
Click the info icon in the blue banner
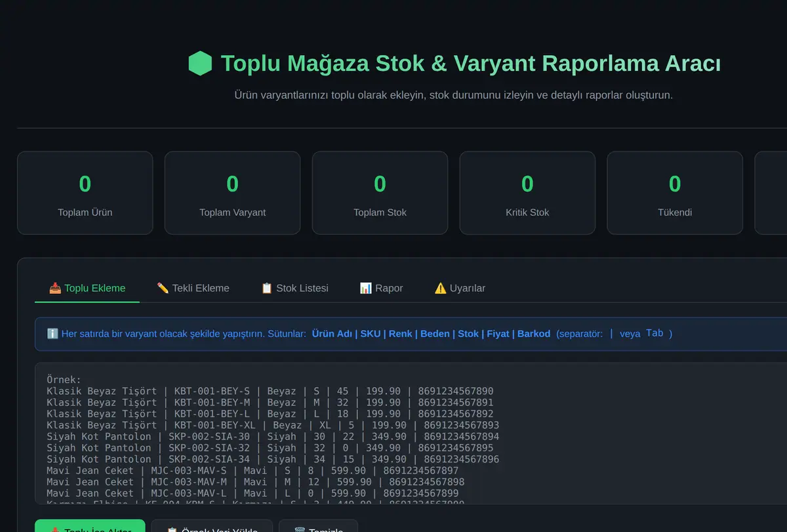pyautogui.click(x=53, y=333)
